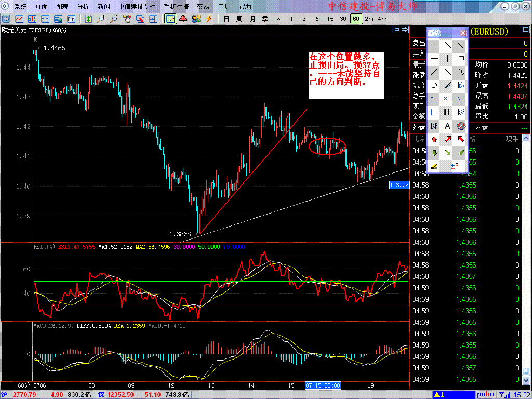
Task: Open the red alarm bell alerts
Action: [183, 19]
